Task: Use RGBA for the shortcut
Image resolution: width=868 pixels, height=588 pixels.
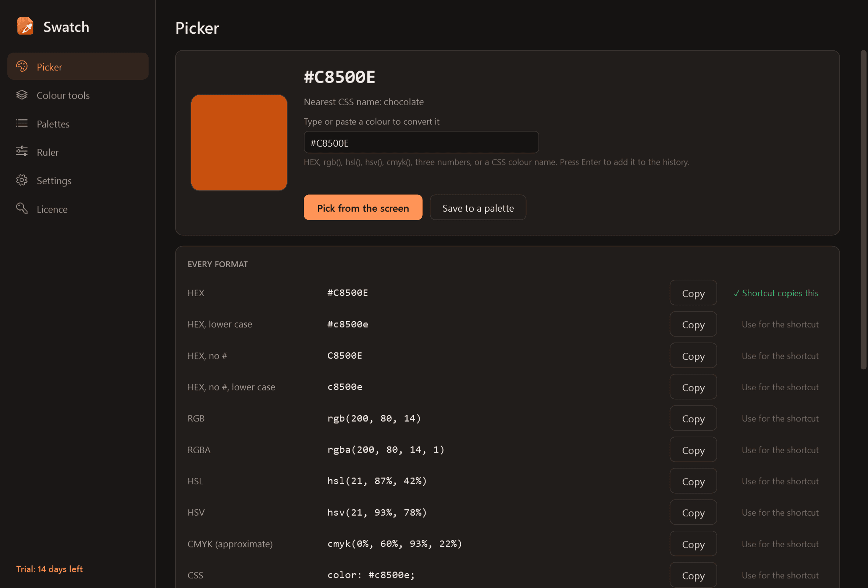Action: pos(780,449)
